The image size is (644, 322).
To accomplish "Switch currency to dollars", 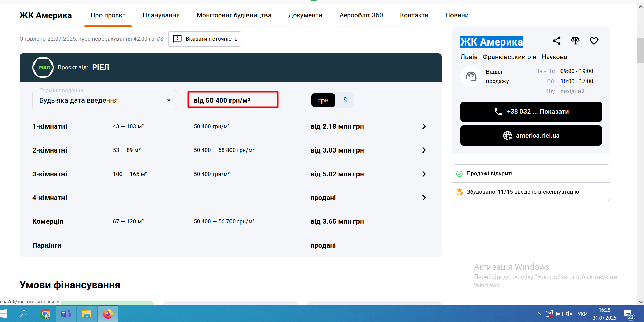I will coord(345,100).
